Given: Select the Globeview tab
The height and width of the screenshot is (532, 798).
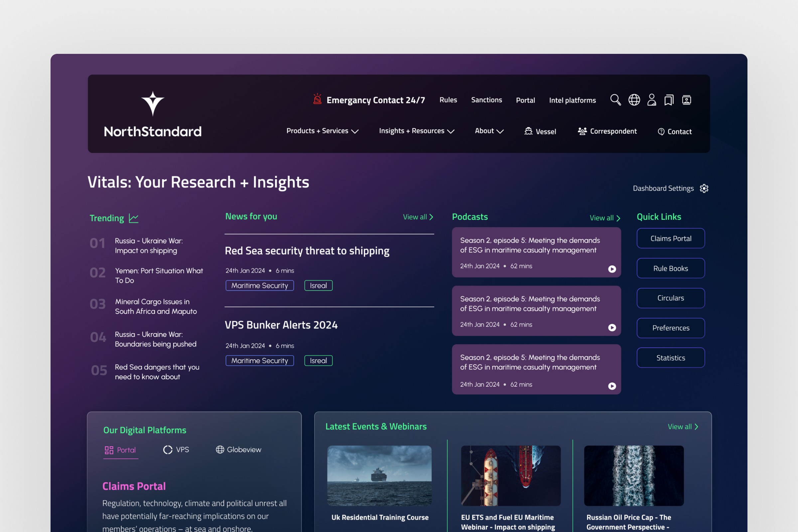Looking at the screenshot, I should click(238, 450).
